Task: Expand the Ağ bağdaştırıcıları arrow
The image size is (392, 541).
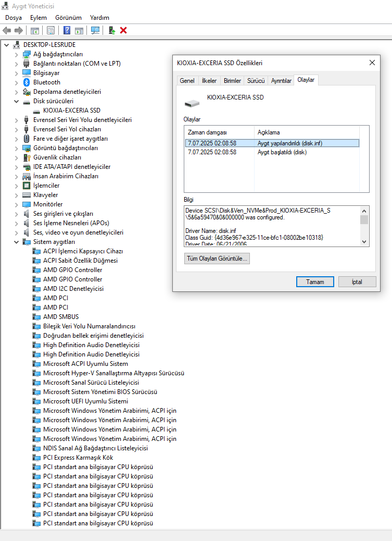Action: pyautogui.click(x=16, y=54)
